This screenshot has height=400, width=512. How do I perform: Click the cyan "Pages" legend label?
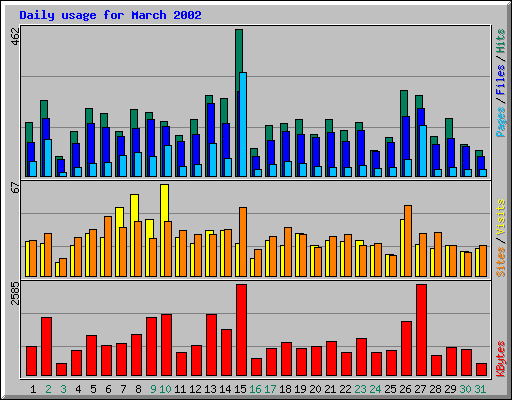click(x=500, y=122)
